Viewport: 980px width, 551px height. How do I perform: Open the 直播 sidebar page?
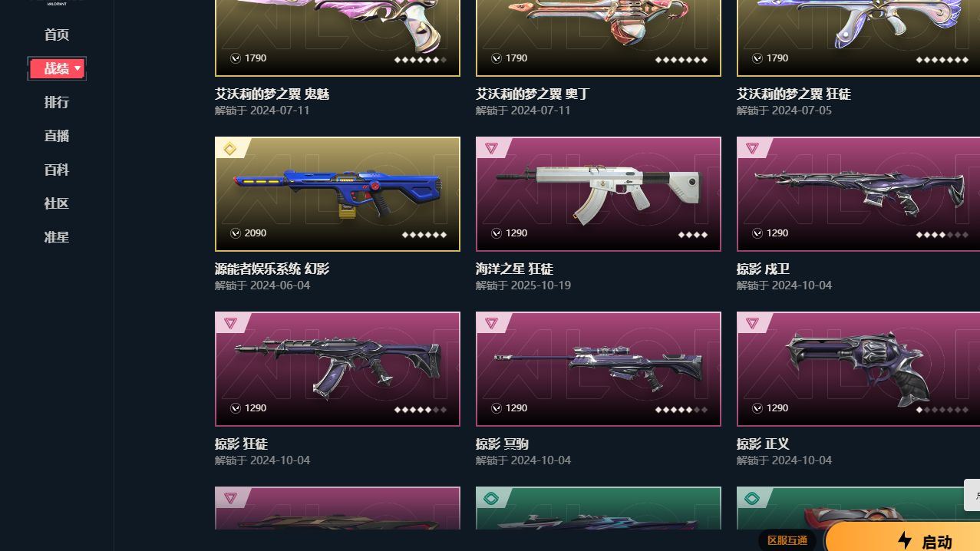[x=57, y=136]
